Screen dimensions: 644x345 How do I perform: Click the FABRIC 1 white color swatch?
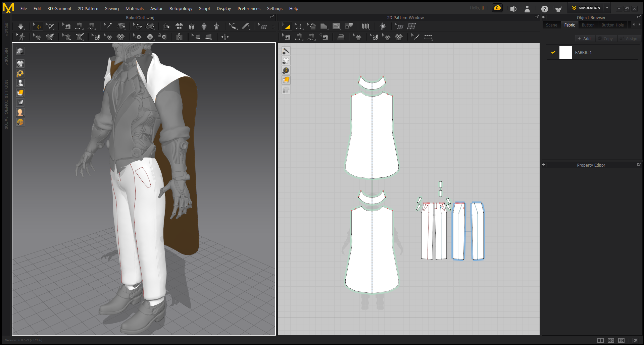(x=565, y=53)
